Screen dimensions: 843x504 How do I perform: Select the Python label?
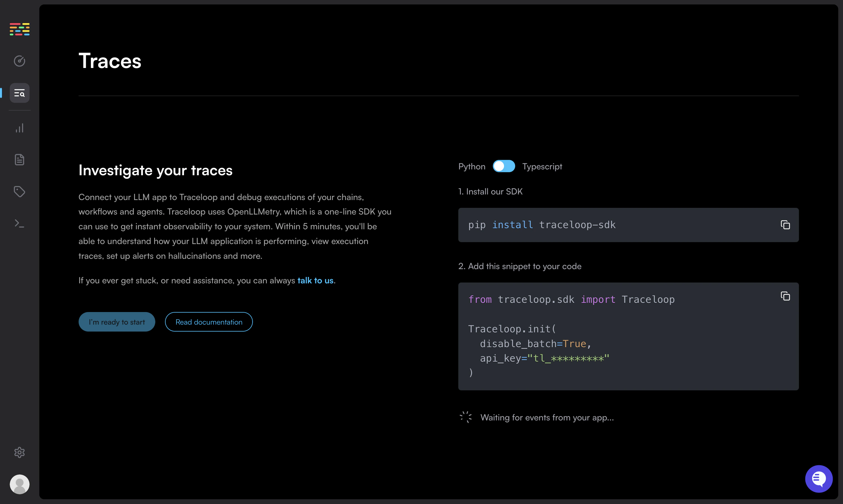[x=472, y=166]
